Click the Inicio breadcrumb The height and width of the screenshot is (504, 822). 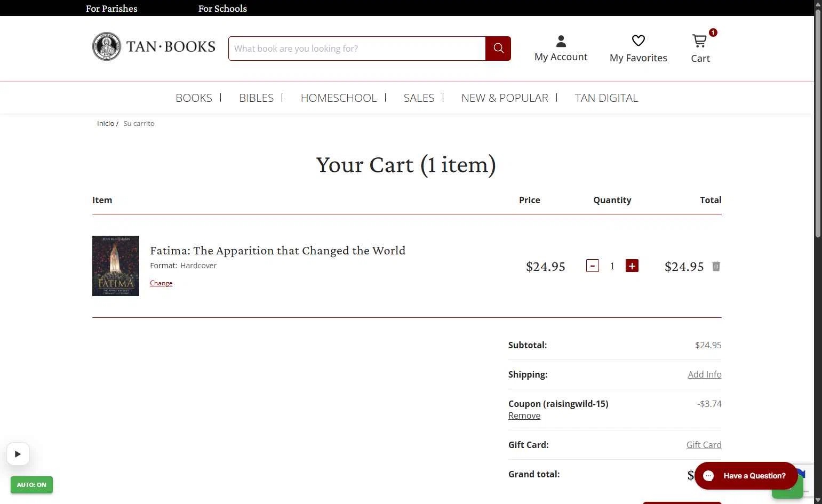coord(106,123)
